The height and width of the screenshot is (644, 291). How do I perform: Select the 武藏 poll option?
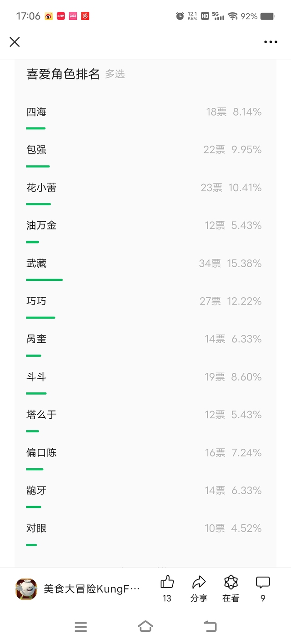point(36,264)
